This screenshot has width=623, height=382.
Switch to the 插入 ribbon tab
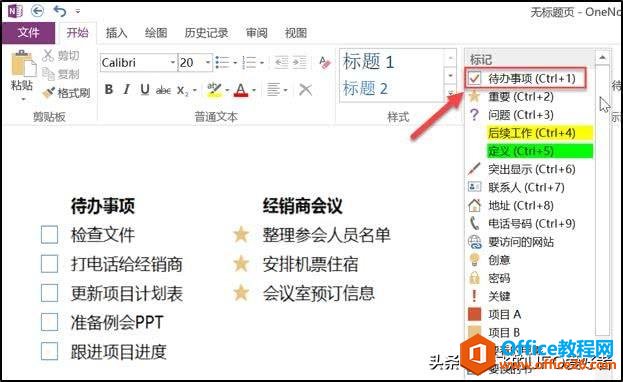tap(116, 33)
